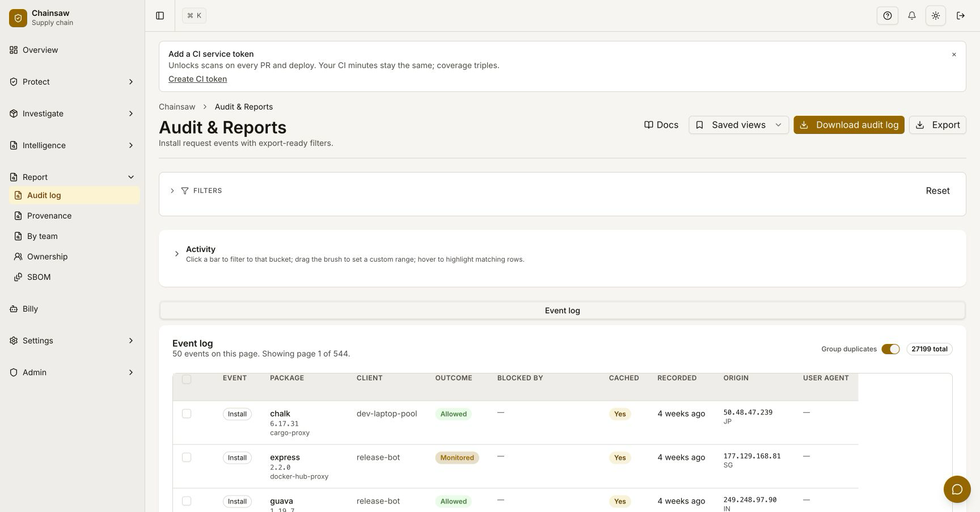The width and height of the screenshot is (980, 512).
Task: Click the Chainsaw shield logo
Action: pos(18,18)
